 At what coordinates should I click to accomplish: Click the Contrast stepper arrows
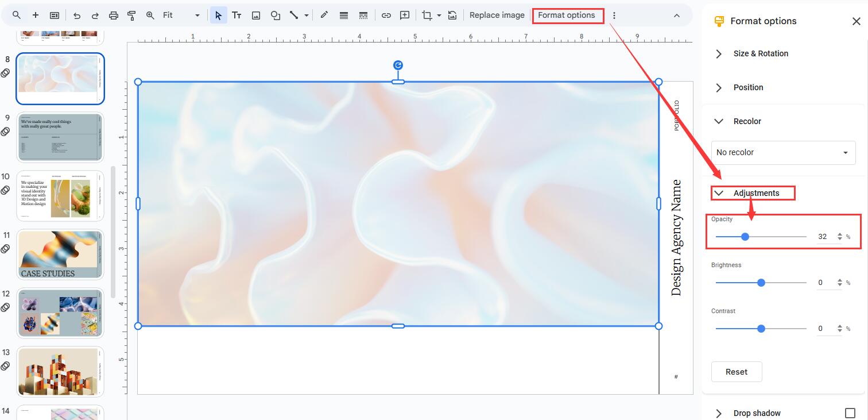(x=840, y=329)
